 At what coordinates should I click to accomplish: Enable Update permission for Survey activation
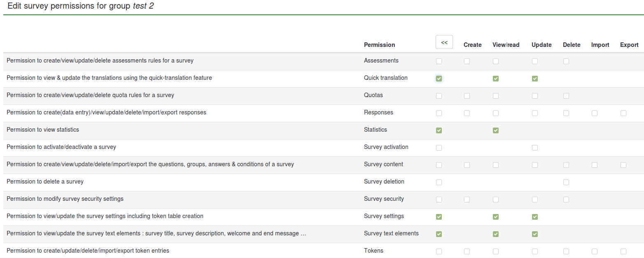[534, 148]
